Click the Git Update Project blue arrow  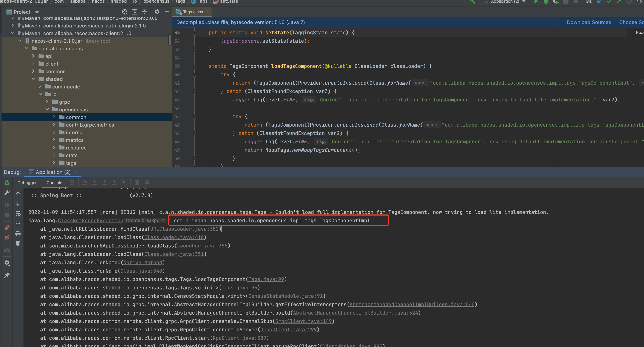click(x=599, y=2)
